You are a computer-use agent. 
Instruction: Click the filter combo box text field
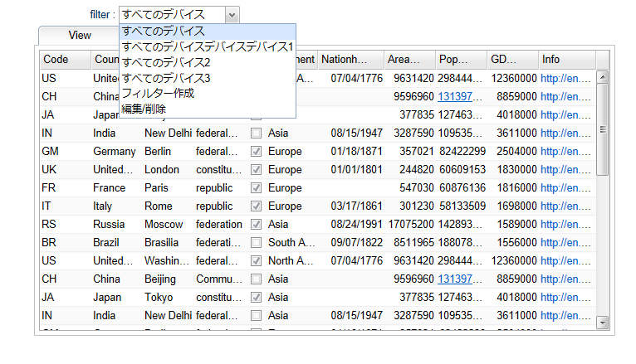click(170, 15)
